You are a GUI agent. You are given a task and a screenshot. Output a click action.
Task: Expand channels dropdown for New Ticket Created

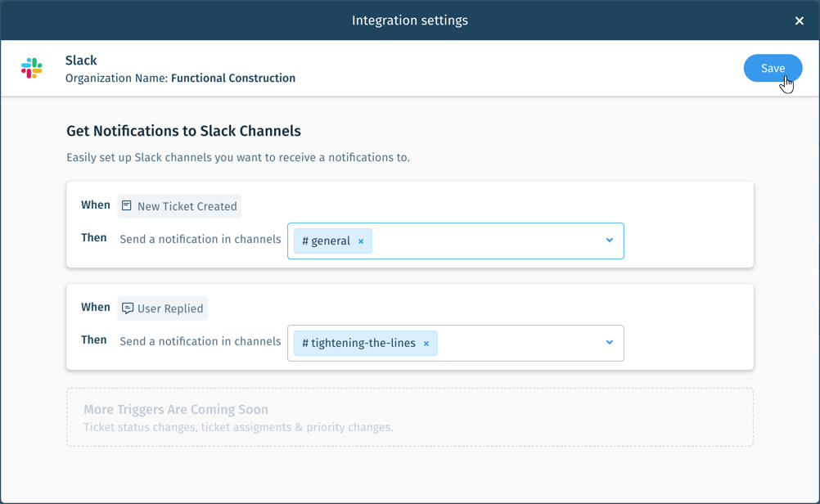point(609,241)
